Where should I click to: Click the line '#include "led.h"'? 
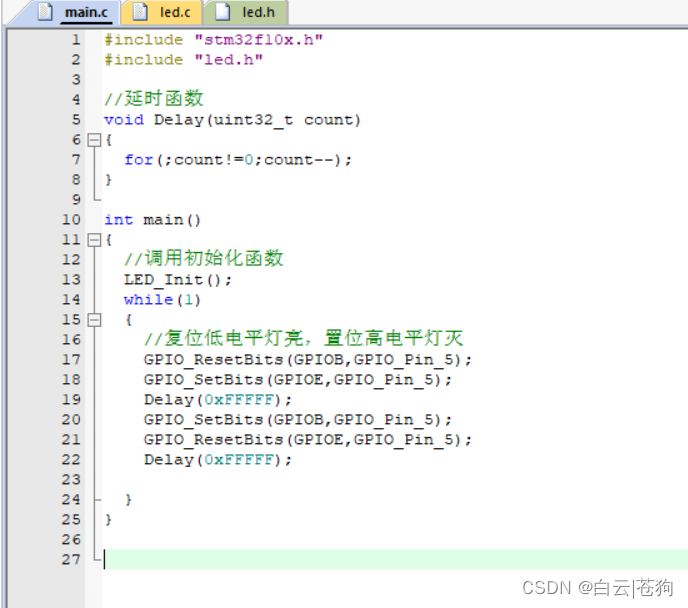(183, 60)
